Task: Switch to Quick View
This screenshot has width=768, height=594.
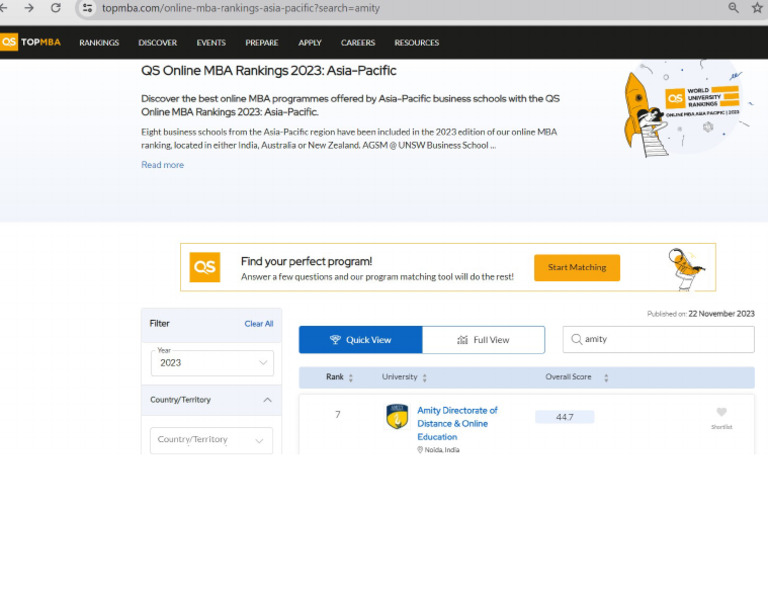Action: 360,340
